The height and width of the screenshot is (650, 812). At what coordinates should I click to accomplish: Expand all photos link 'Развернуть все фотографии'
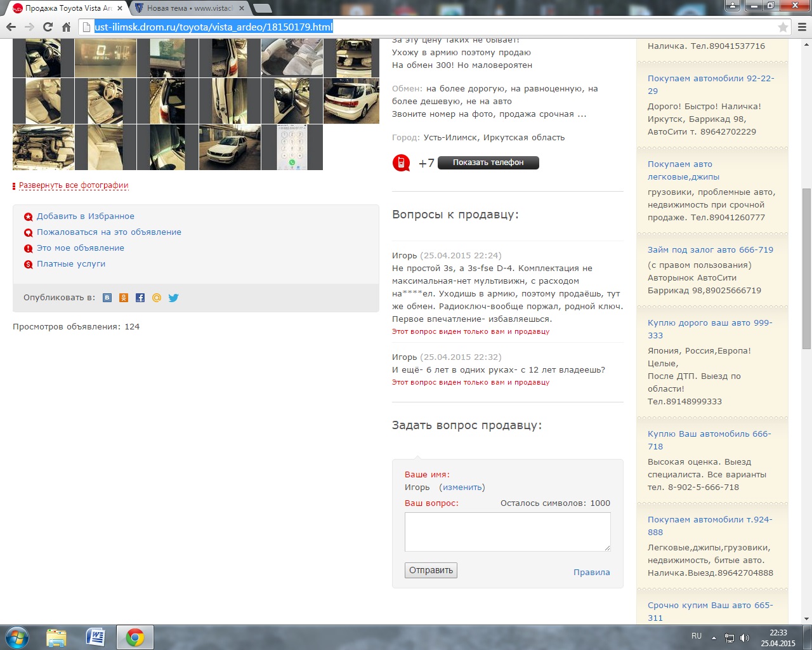[74, 185]
